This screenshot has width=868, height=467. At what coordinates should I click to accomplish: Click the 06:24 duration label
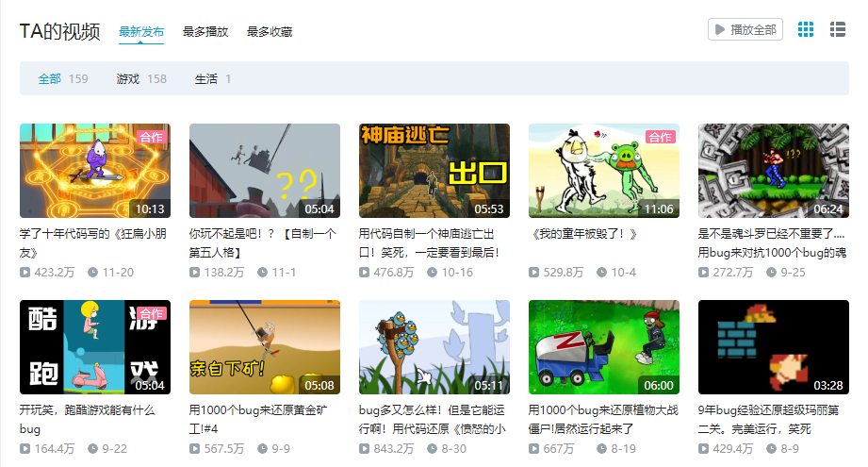point(828,208)
